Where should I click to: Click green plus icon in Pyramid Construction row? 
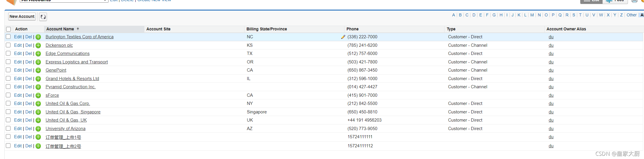point(38,87)
